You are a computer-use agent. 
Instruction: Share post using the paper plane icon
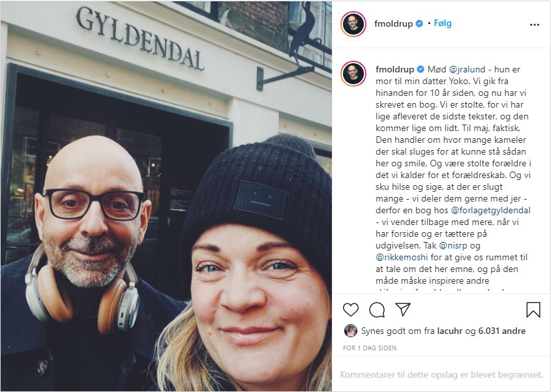click(403, 309)
